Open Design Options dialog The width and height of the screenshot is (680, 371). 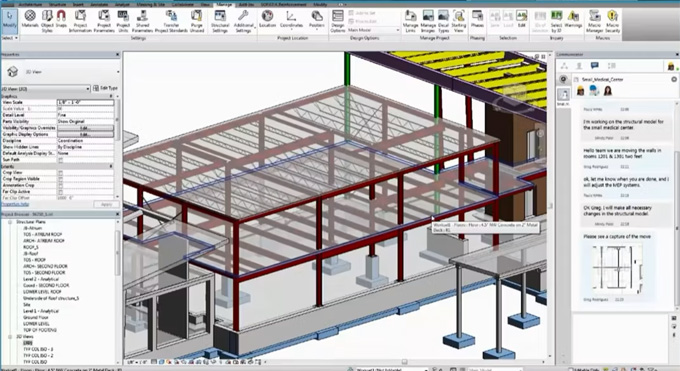337,21
